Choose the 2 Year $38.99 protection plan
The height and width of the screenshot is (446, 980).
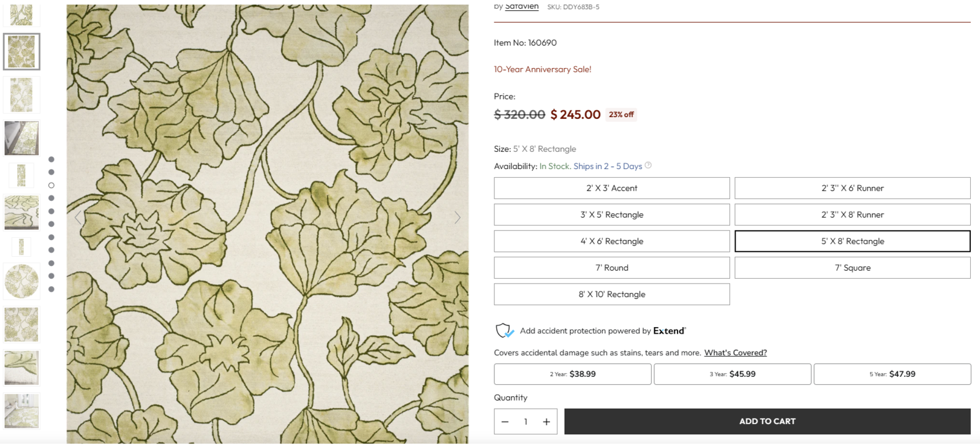pyautogui.click(x=572, y=374)
